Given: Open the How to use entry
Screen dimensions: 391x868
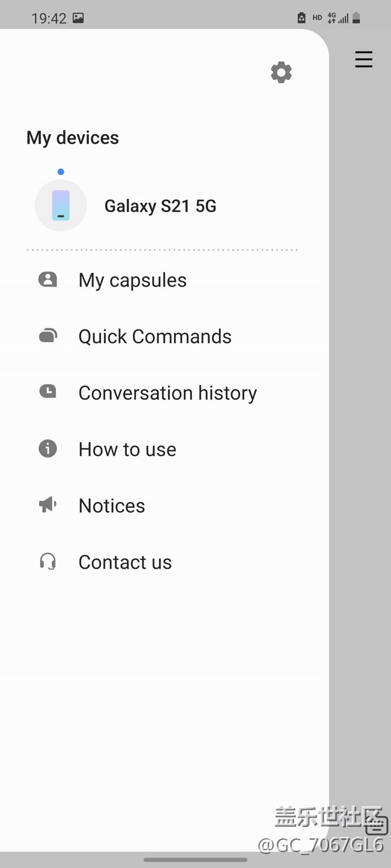Looking at the screenshot, I should pos(127,450).
